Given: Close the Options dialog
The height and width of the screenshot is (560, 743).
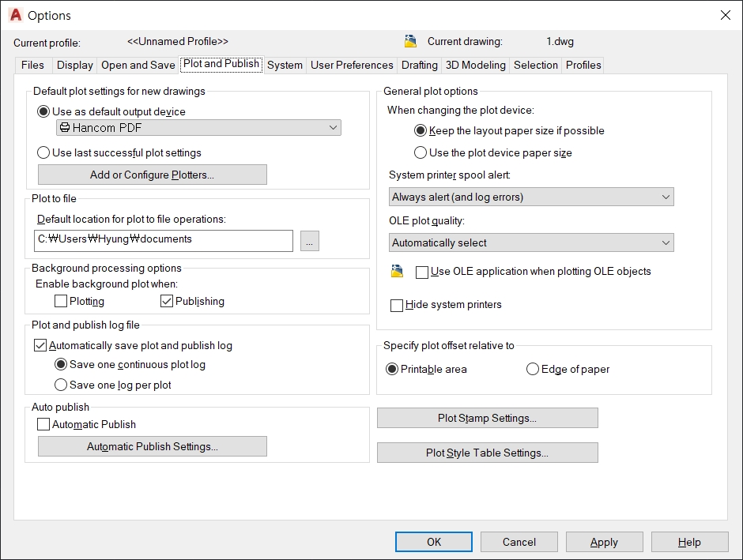Looking at the screenshot, I should (x=725, y=15).
